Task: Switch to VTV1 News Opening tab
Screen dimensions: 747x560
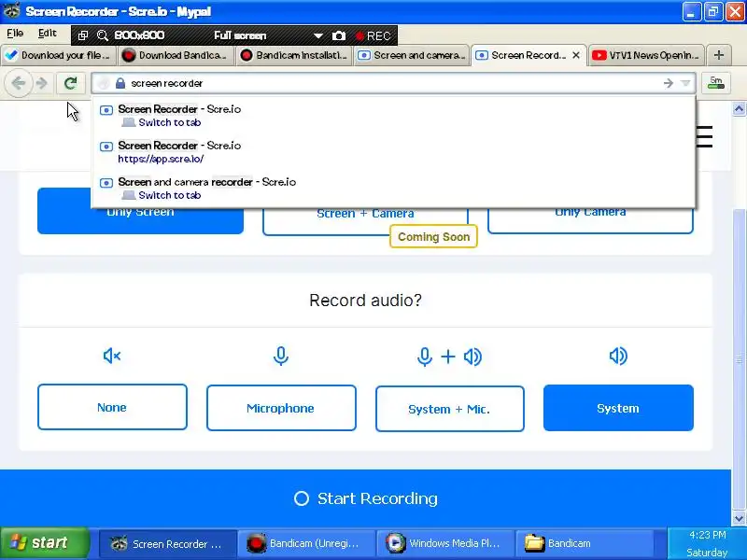Action: tap(646, 55)
